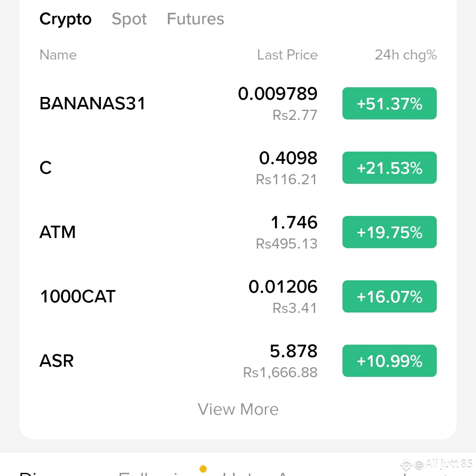This screenshot has width=476, height=476.
Task: Click the View More link
Action: click(x=238, y=409)
